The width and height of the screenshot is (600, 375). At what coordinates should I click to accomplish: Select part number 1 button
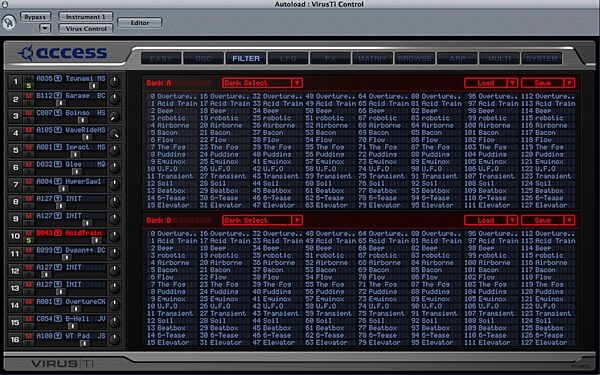(x=15, y=82)
